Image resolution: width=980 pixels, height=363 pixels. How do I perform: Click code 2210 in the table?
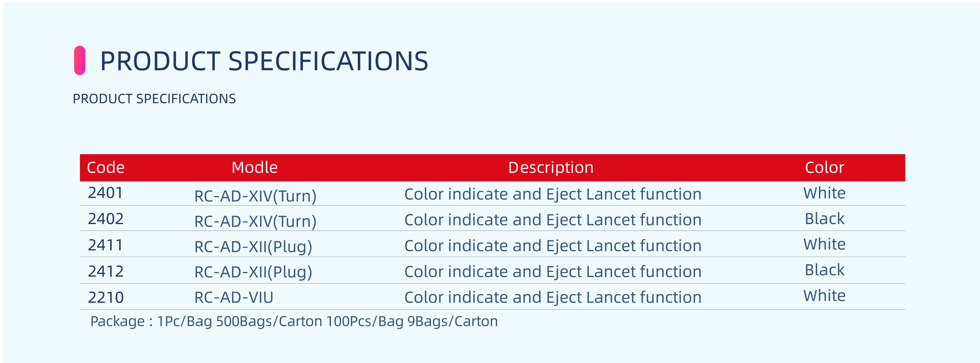pos(106,297)
